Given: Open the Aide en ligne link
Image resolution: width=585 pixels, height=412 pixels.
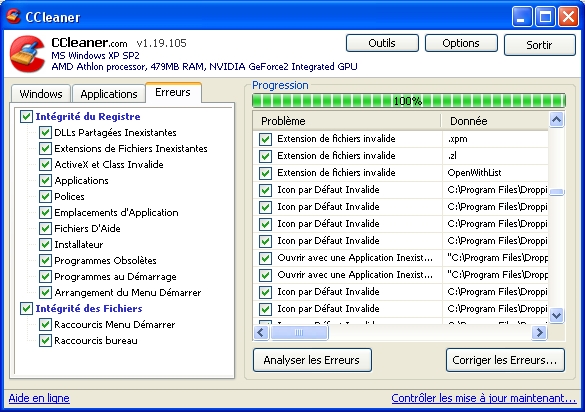Looking at the screenshot, I should click(x=39, y=398).
